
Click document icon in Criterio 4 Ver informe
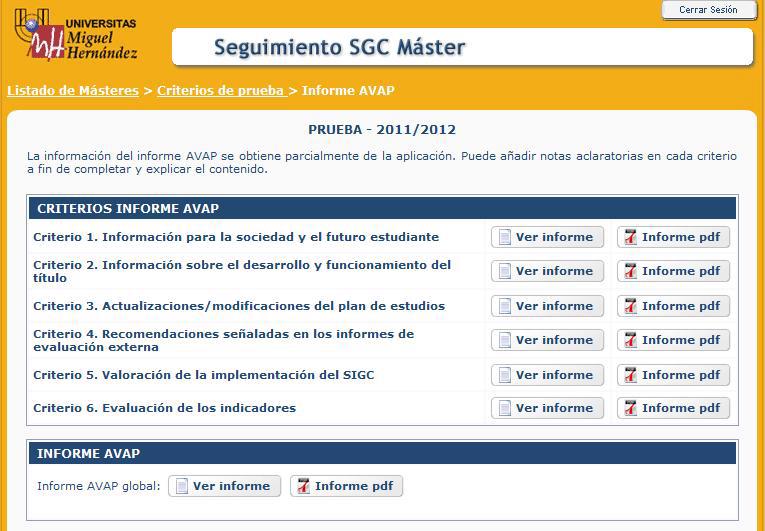505,340
